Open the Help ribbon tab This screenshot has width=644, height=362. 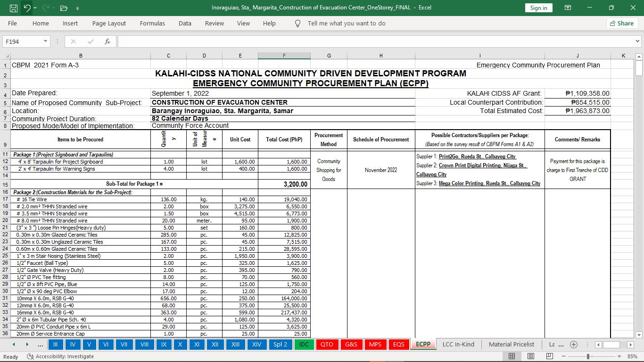pos(269,23)
